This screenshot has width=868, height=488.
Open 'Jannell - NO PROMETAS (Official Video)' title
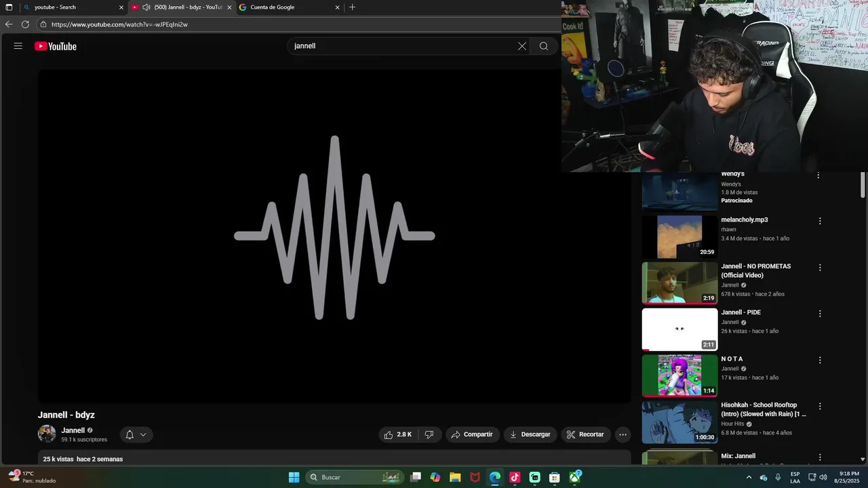click(x=756, y=271)
